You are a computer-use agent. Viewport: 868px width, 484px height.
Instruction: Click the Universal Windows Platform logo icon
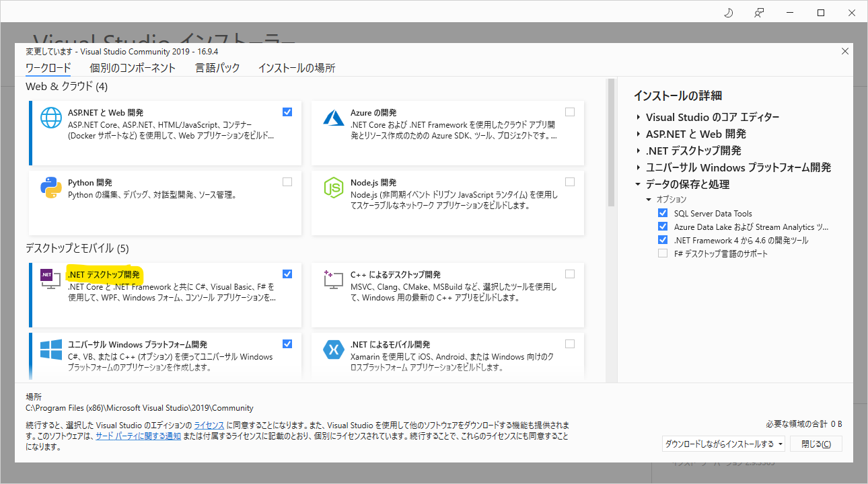50,350
